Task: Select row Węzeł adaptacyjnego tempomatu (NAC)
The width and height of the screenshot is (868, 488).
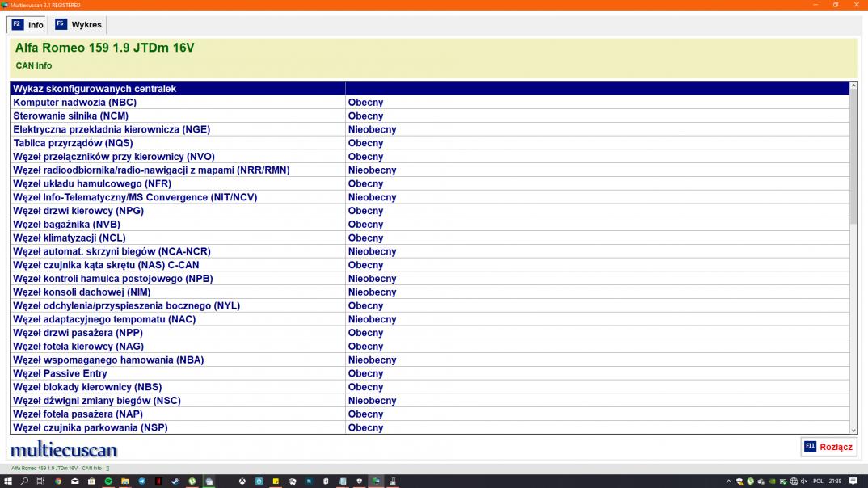Action: [430, 319]
